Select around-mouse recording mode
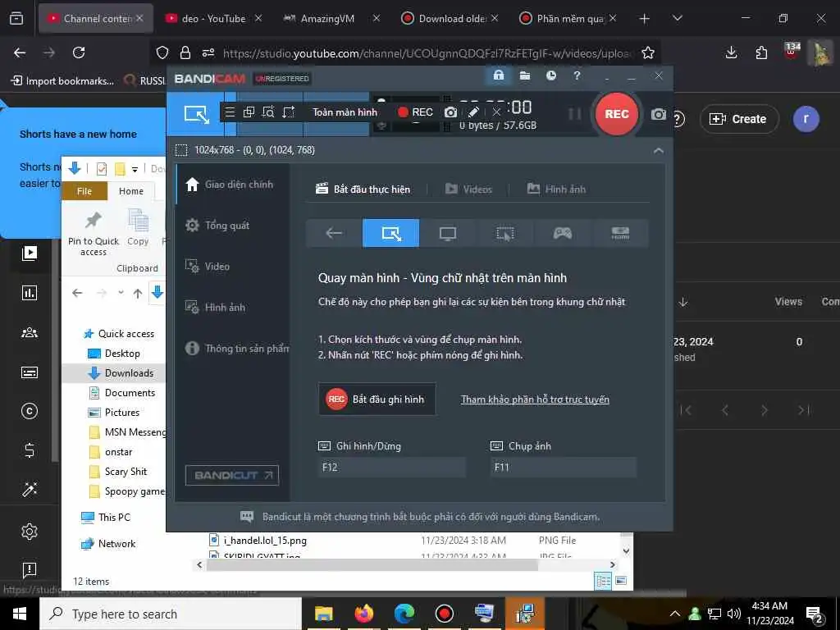This screenshot has height=630, width=840. click(505, 233)
